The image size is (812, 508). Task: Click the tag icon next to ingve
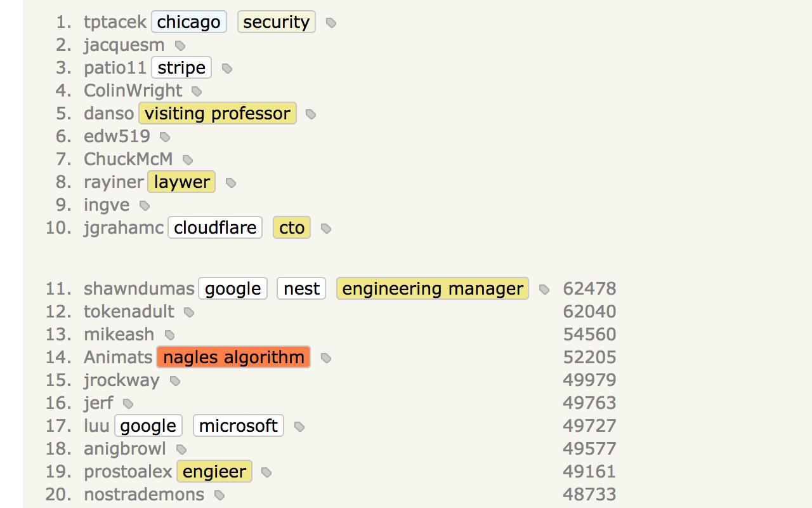pos(144,205)
